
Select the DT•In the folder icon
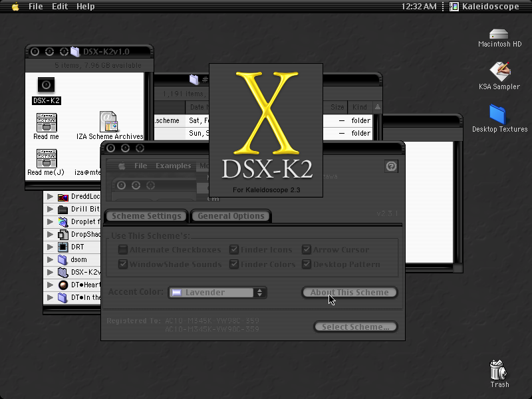pos(63,297)
